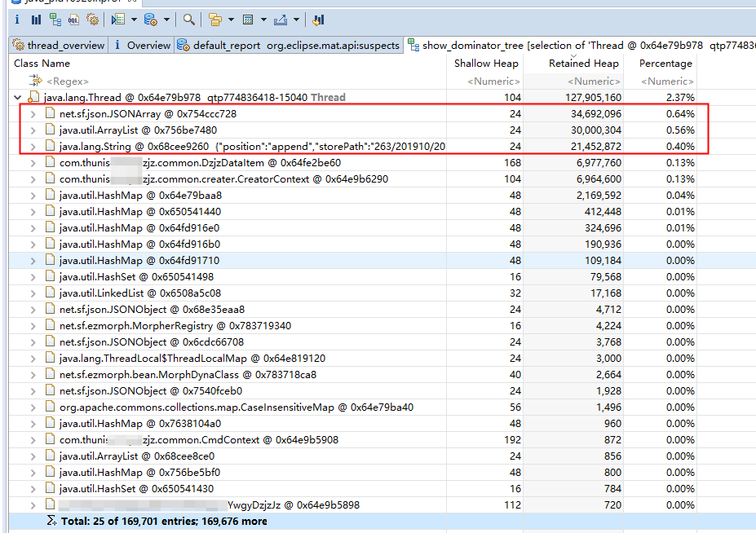Screen dimensions: 756x533
Task: Click the <Regex> class name filter field
Action: [68, 81]
